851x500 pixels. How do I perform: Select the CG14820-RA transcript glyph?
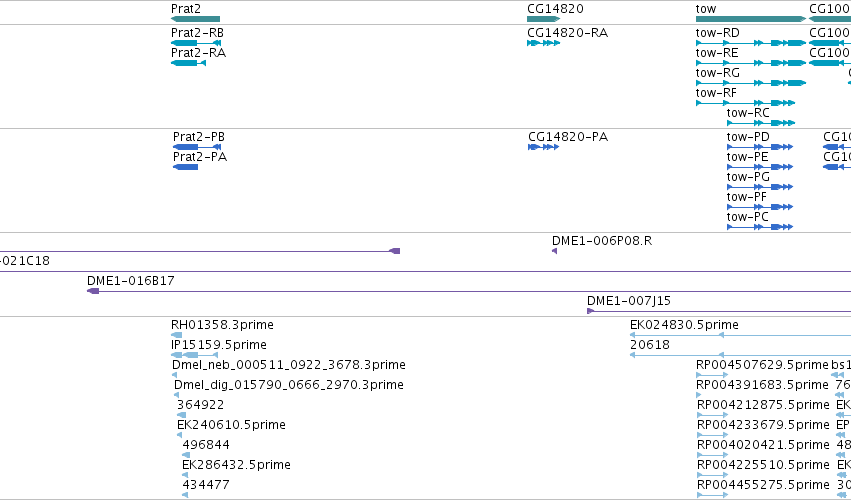coord(543,43)
